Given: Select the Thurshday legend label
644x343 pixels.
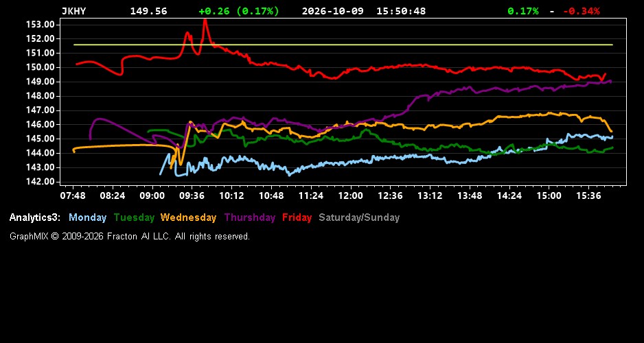Looking at the screenshot, I should click(x=250, y=217).
